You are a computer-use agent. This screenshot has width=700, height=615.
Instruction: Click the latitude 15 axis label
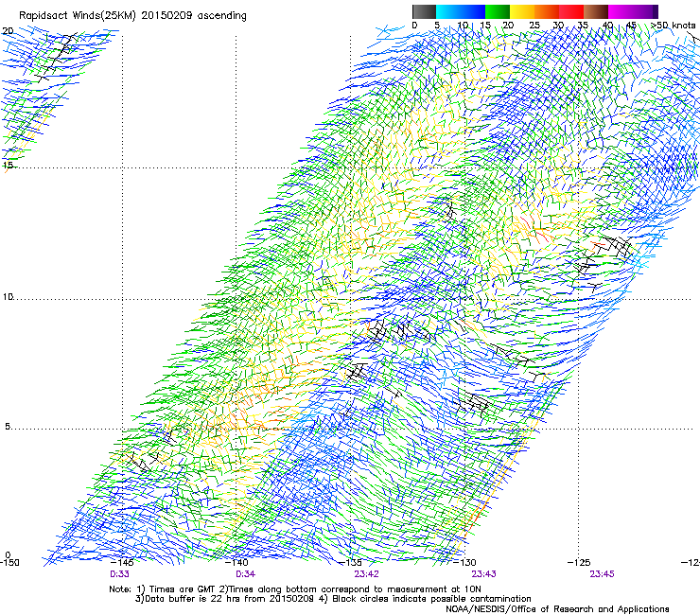point(8,166)
